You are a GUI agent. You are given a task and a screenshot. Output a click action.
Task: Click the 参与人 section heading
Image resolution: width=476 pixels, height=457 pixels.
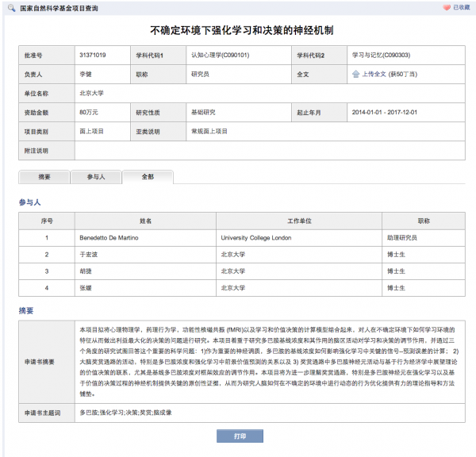click(x=30, y=202)
